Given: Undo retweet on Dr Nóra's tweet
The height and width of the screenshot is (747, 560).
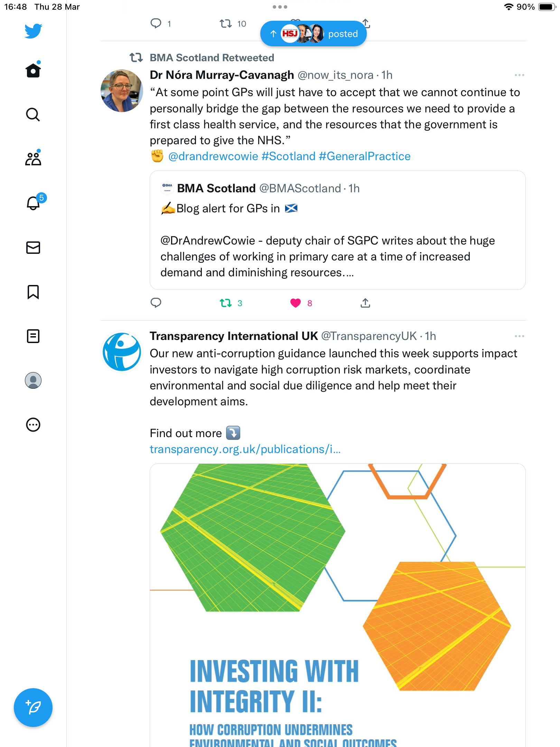Looking at the screenshot, I should [x=226, y=303].
